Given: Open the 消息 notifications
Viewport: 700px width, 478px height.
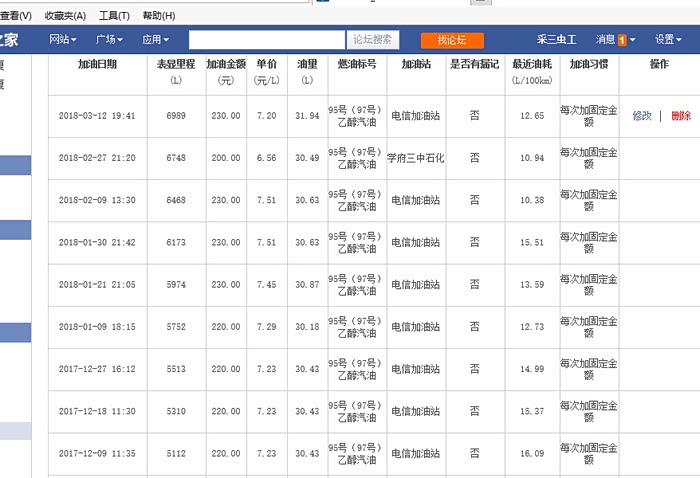Looking at the screenshot, I should tap(605, 40).
